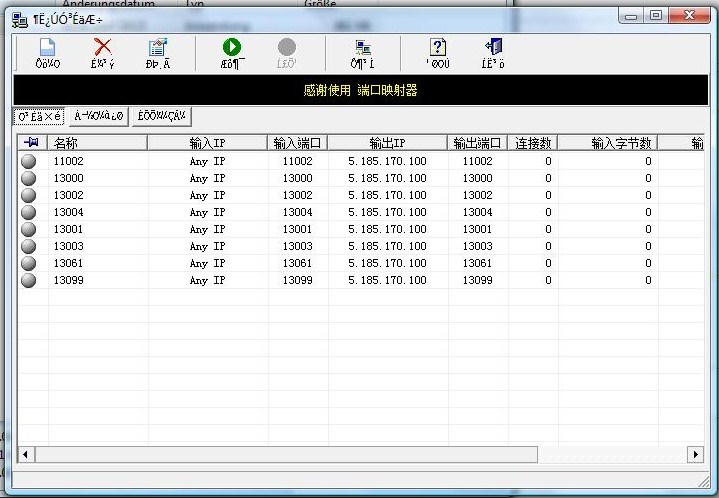Image resolution: width=719 pixels, height=498 pixels.
Task: Click 'Any IP' in the 11002 row
Action: coord(207,161)
